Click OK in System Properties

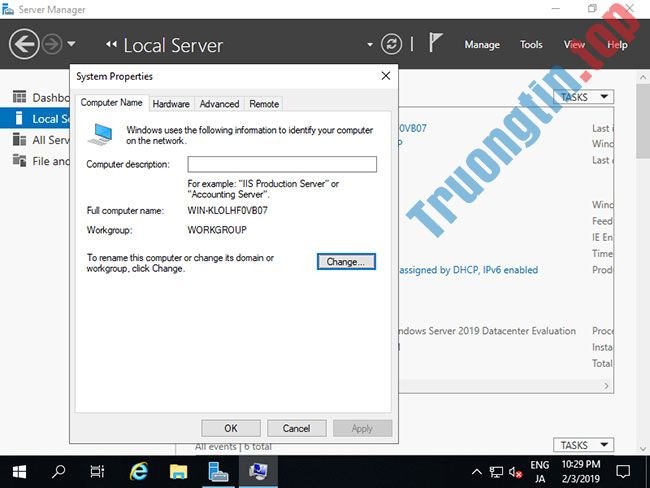231,428
